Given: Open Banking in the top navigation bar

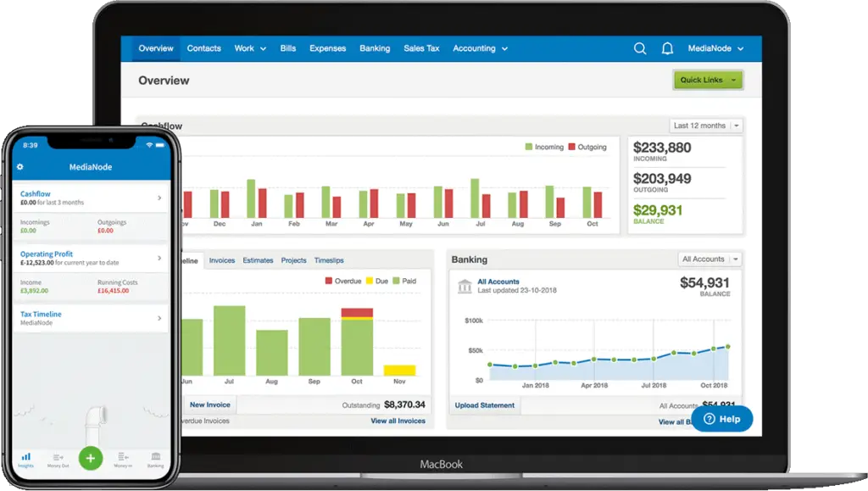Looking at the screenshot, I should (375, 48).
